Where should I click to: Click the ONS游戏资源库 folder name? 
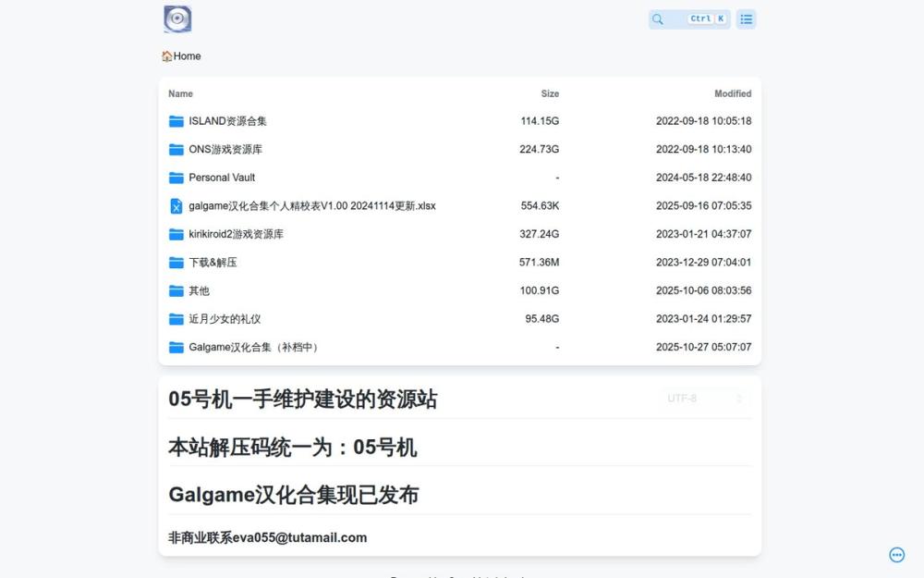click(x=225, y=150)
